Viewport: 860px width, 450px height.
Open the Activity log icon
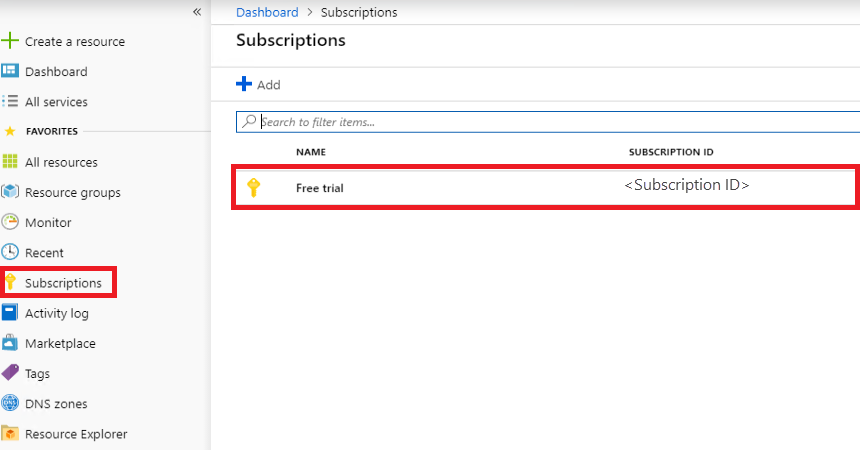[10, 313]
